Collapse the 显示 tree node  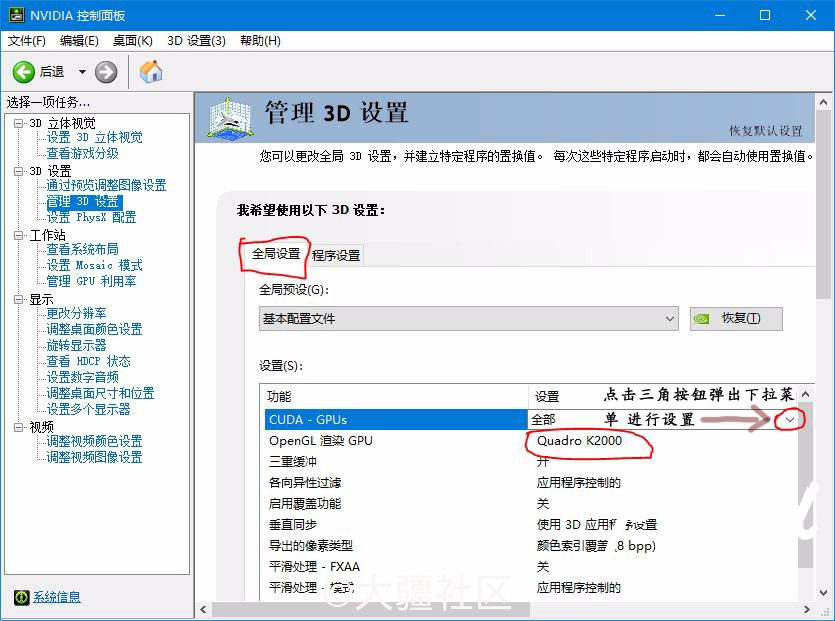pos(19,299)
